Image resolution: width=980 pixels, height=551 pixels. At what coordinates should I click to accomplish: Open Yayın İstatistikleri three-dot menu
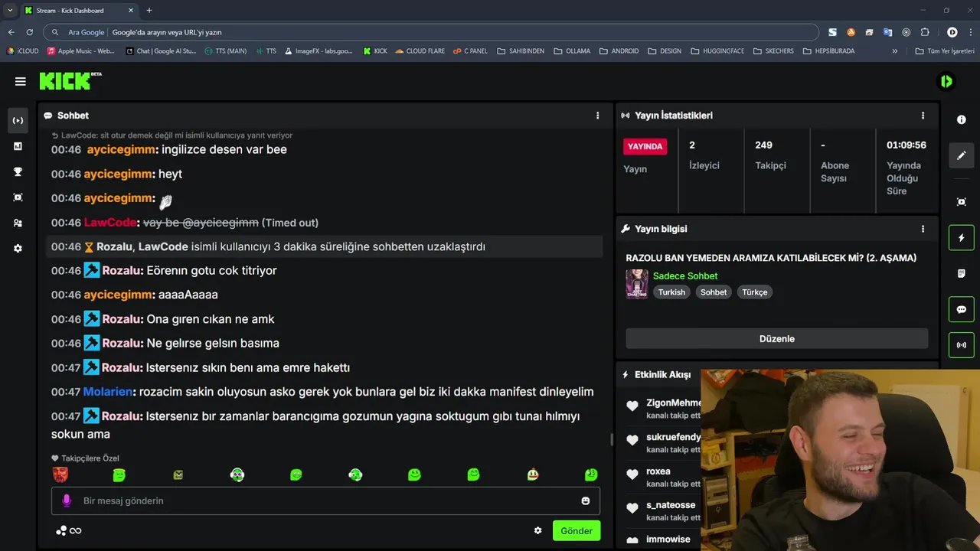click(x=923, y=116)
